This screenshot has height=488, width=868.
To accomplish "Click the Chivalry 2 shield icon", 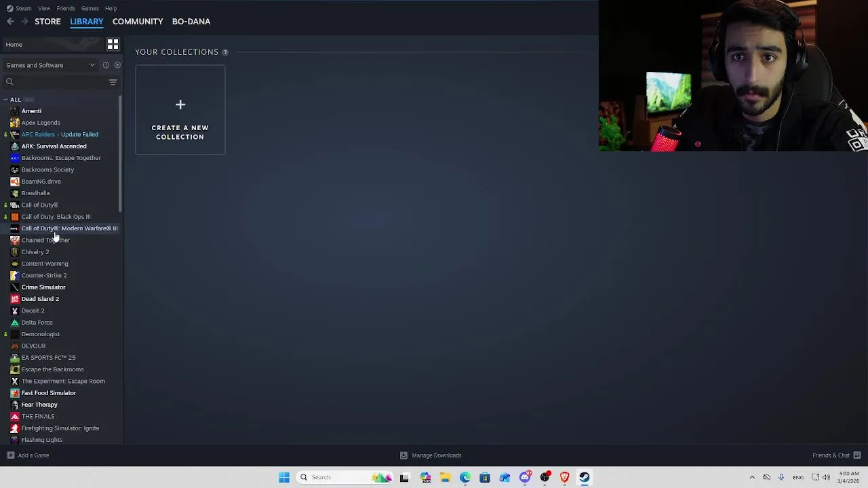I will tap(15, 252).
